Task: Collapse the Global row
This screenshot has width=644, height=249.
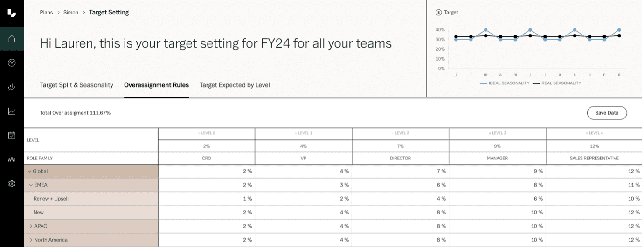Action: [x=29, y=171]
